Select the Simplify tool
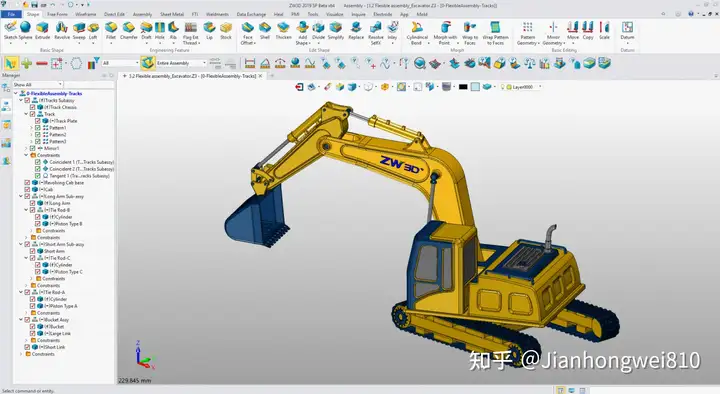This screenshot has height=394, width=720. point(336,30)
